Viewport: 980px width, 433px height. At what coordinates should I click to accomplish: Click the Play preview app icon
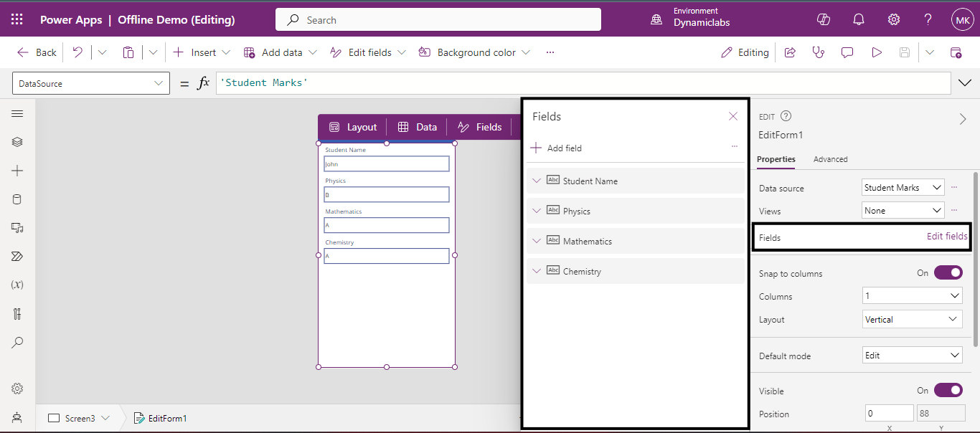point(876,52)
